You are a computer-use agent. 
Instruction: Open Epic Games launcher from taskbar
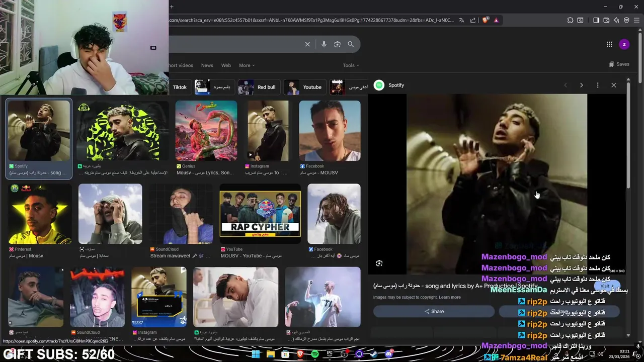[330, 354]
